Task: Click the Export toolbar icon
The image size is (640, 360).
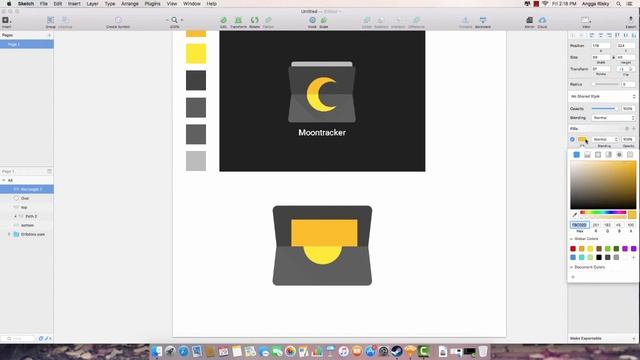Action: tap(631, 20)
